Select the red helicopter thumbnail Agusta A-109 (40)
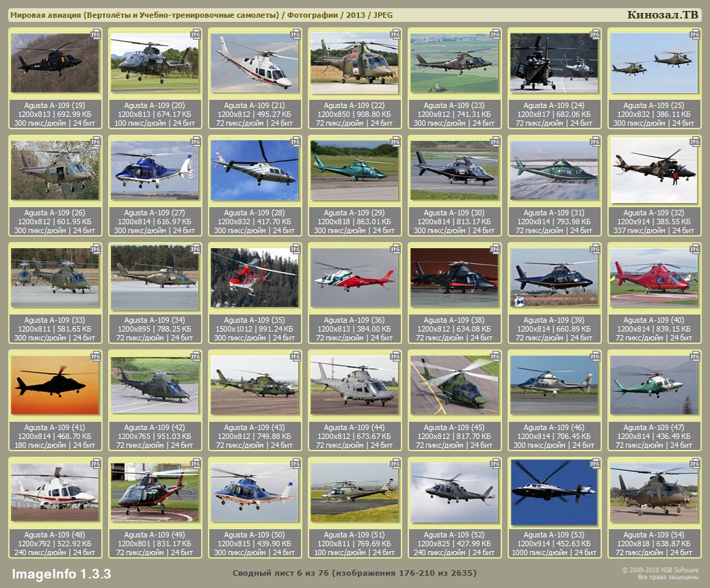710x588 pixels. coord(654,277)
